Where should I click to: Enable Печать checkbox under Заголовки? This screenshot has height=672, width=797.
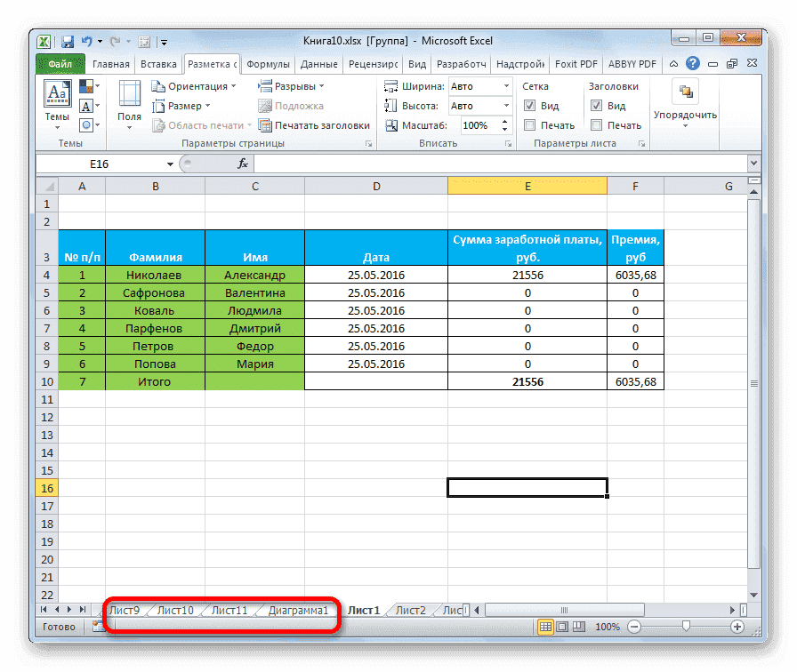coord(598,125)
